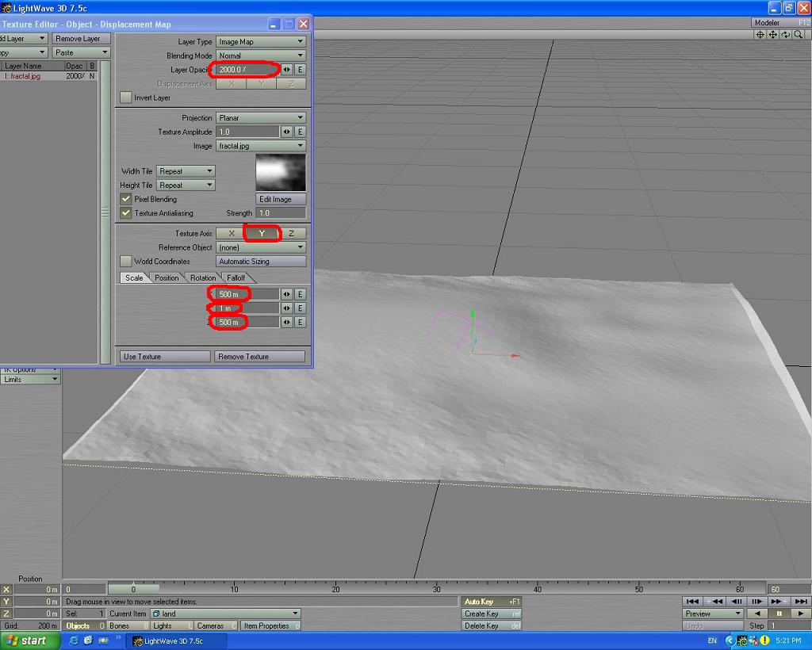Click the viewport center-on-item icon
The image size is (812, 650).
point(760,35)
